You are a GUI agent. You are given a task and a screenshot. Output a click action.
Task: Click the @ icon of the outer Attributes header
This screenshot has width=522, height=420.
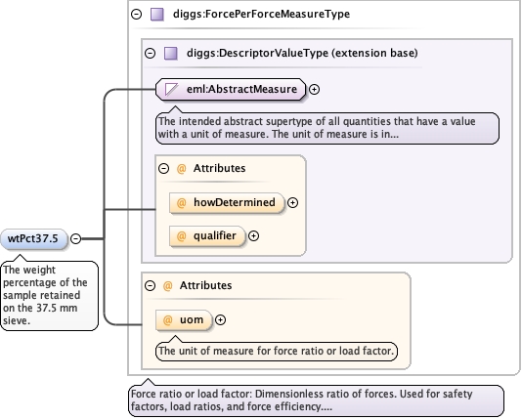(168, 285)
